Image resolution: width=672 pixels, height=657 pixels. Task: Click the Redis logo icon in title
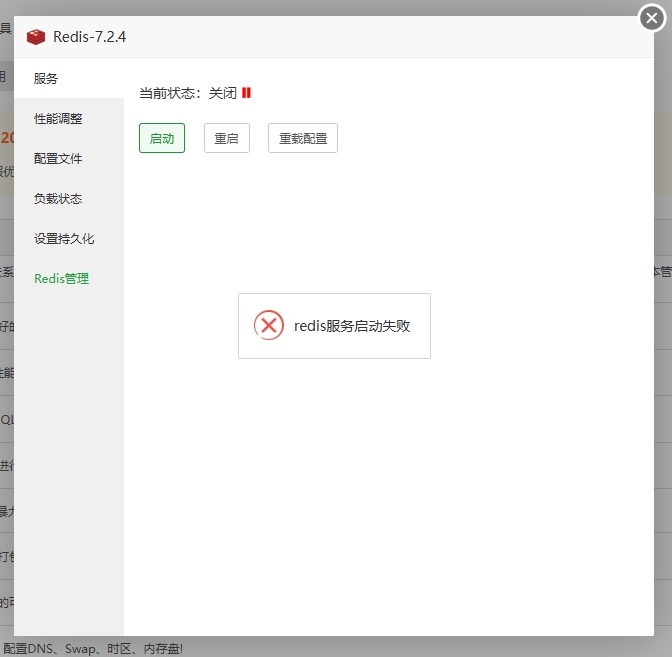click(36, 37)
